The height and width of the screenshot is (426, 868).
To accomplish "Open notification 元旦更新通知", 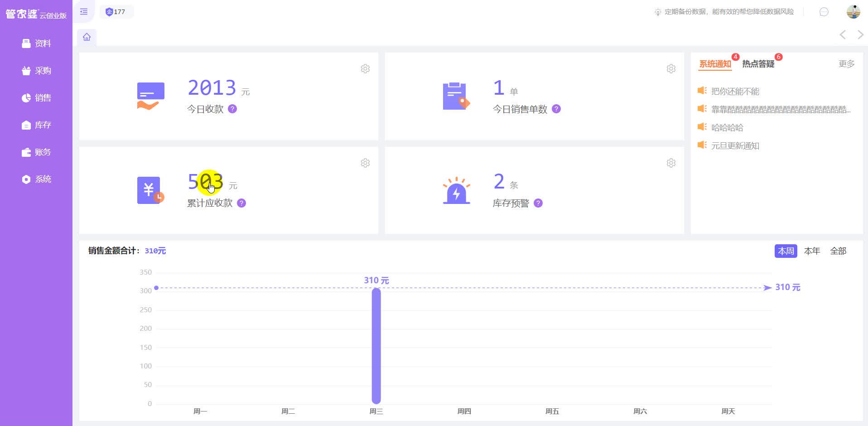I will point(735,145).
